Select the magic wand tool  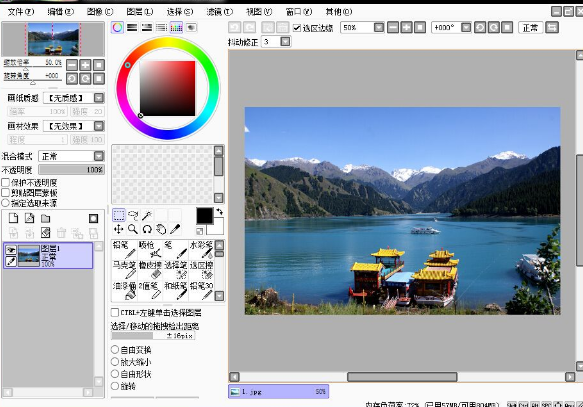pos(147,215)
